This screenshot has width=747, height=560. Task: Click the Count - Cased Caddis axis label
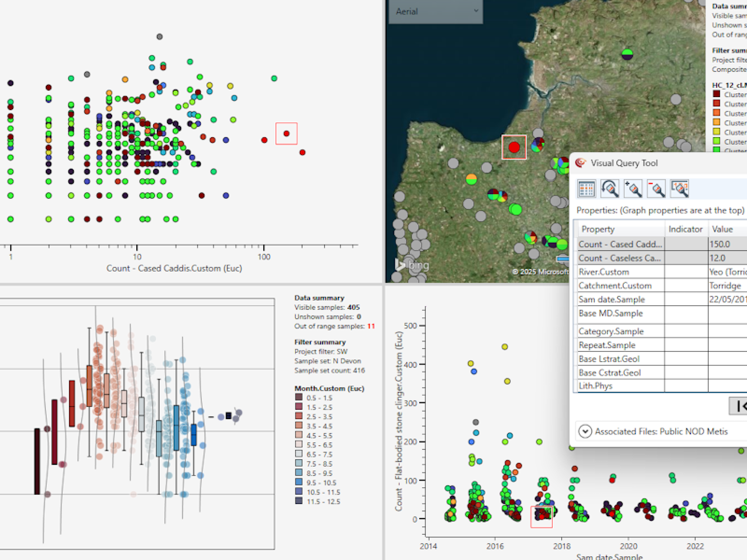pyautogui.click(x=174, y=268)
